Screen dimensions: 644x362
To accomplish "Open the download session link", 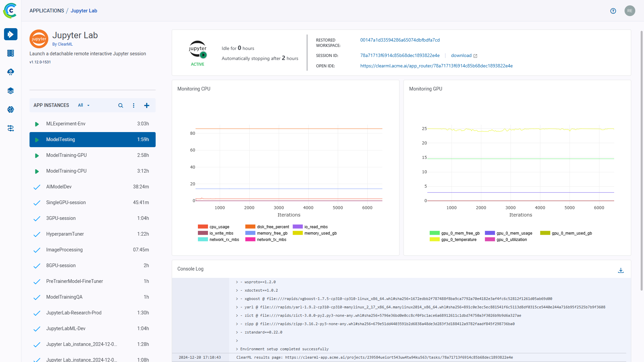I will click(x=462, y=55).
